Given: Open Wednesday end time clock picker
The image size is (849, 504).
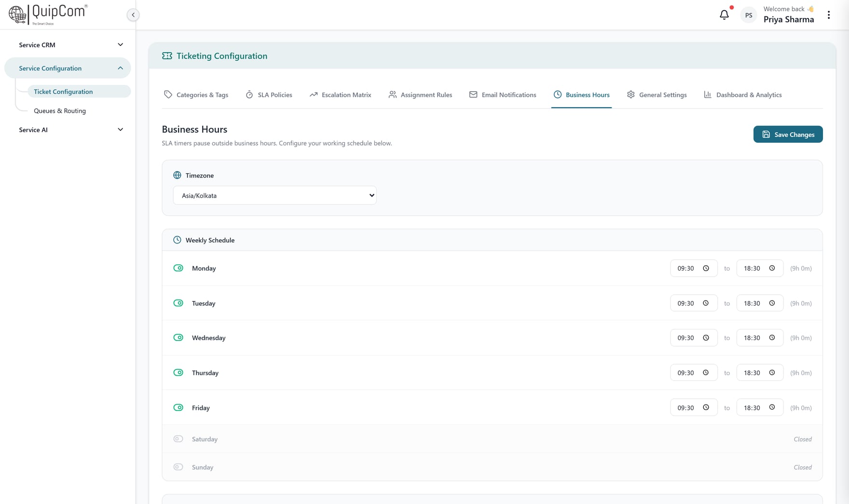Looking at the screenshot, I should pos(772,338).
